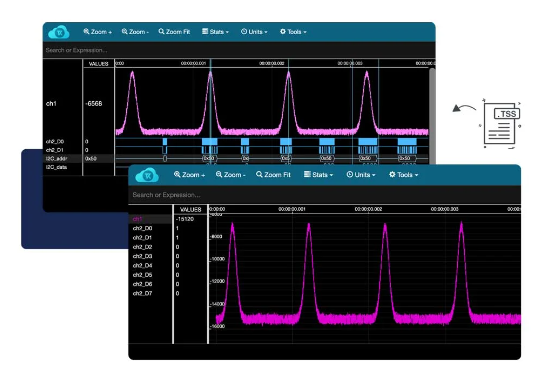Open the Stats dropdown in the front window

(x=319, y=175)
